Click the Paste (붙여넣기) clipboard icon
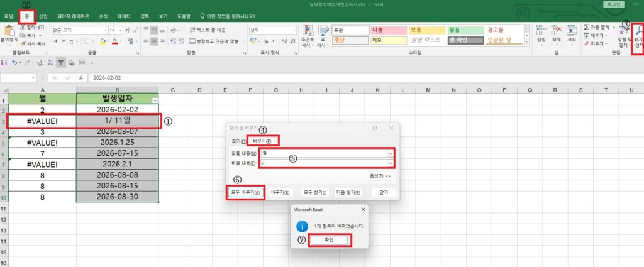Viewport: 644px width, 267px height. click(x=9, y=31)
